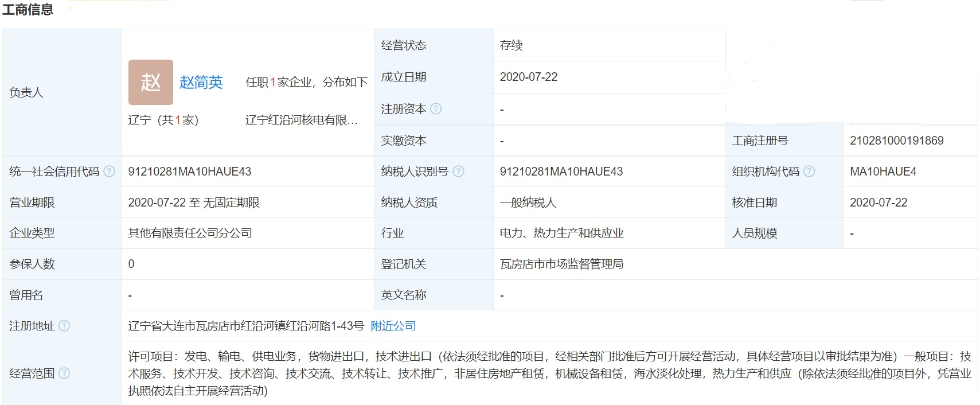Click the question mark beside 经营范围
980x405 pixels.
(x=64, y=373)
